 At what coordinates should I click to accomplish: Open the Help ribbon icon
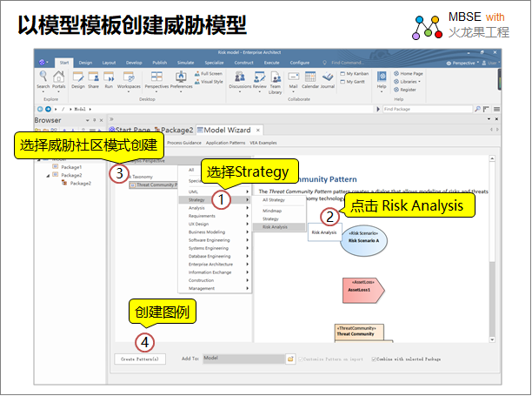tap(382, 80)
